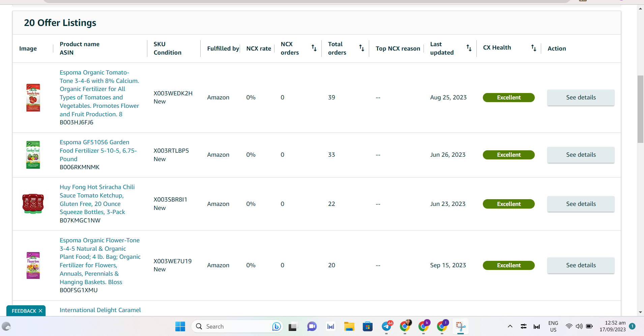
Task: Click the Espoma Garden Food product image
Action: click(x=33, y=155)
